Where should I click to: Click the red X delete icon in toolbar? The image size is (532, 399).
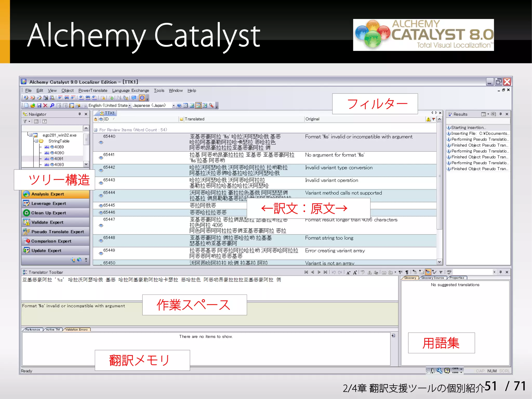(45, 105)
